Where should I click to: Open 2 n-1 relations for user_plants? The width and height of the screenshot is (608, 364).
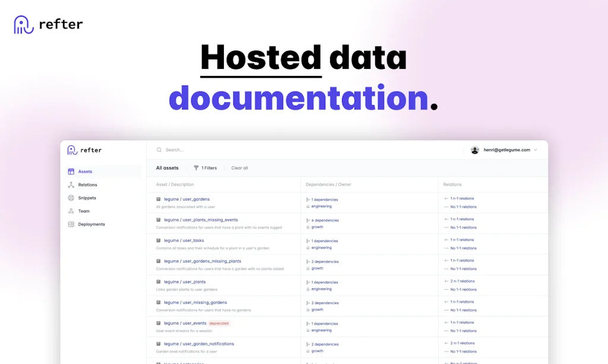(x=462, y=281)
